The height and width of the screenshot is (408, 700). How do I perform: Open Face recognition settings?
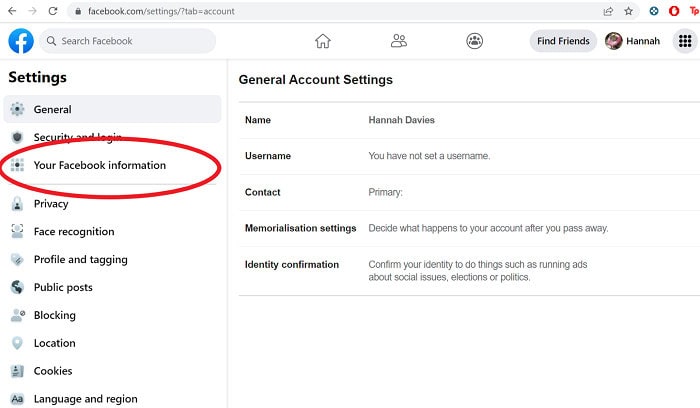pos(112,231)
